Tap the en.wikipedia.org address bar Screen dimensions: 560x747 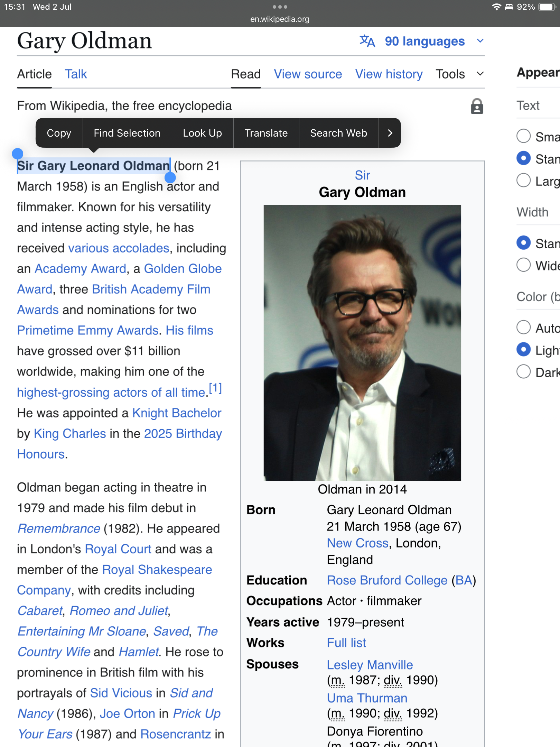[x=280, y=19]
